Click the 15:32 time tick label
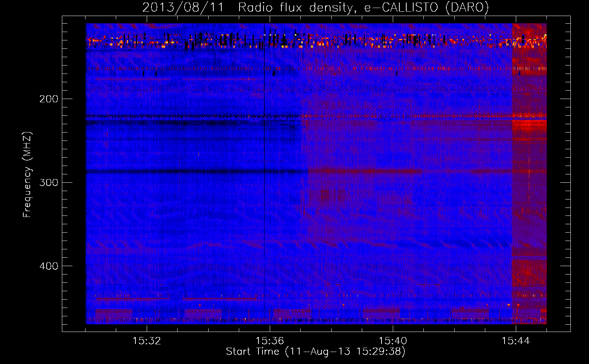589x364 pixels. [147, 341]
